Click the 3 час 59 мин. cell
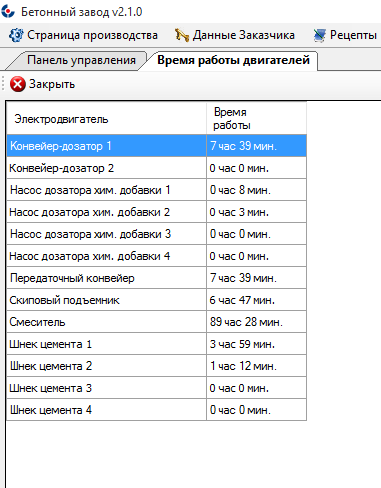This screenshot has height=488, width=381. (x=256, y=344)
